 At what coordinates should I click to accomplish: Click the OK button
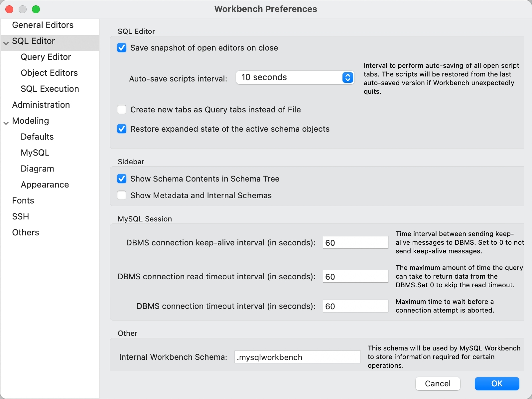coord(497,383)
